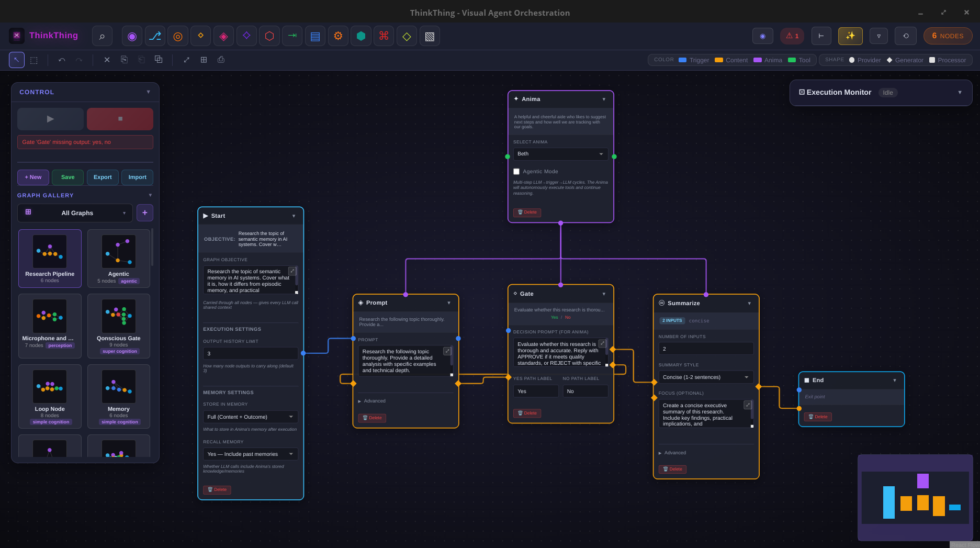Screen dimensions: 980x548
Task: Click the red command-symbol node icon
Action: (384, 36)
